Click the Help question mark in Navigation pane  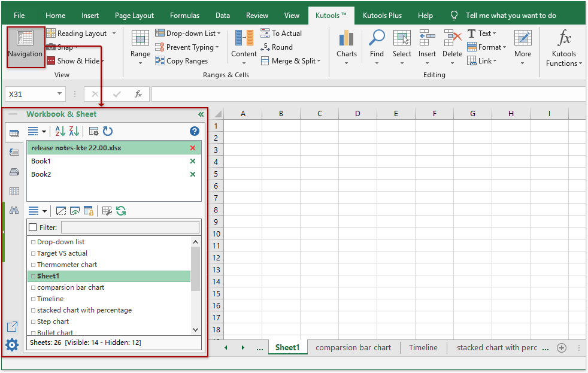pos(194,132)
